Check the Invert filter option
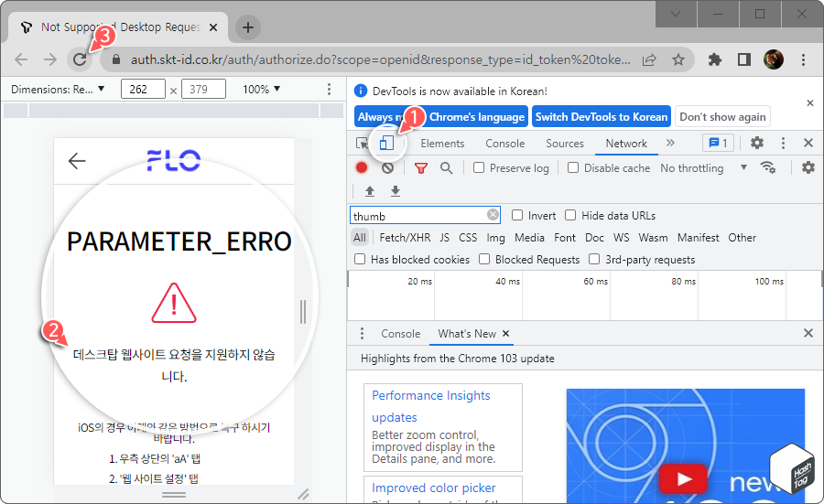The height and width of the screenshot is (504, 824). click(517, 215)
